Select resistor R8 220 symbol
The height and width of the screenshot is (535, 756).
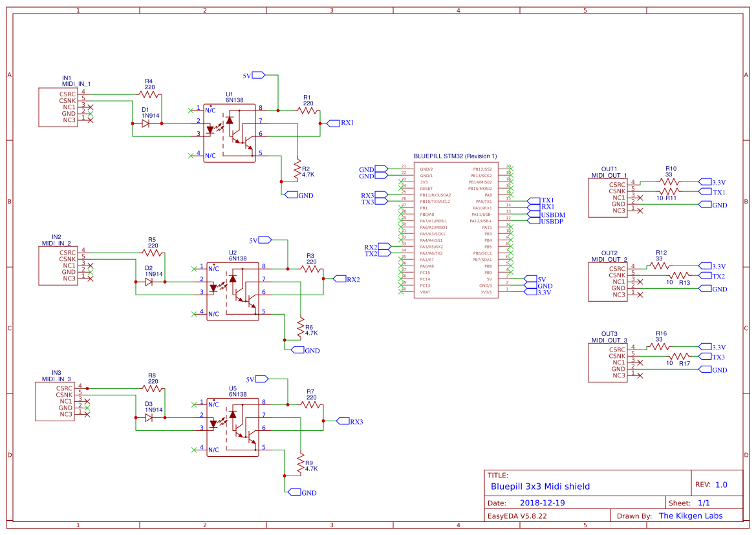(153, 388)
